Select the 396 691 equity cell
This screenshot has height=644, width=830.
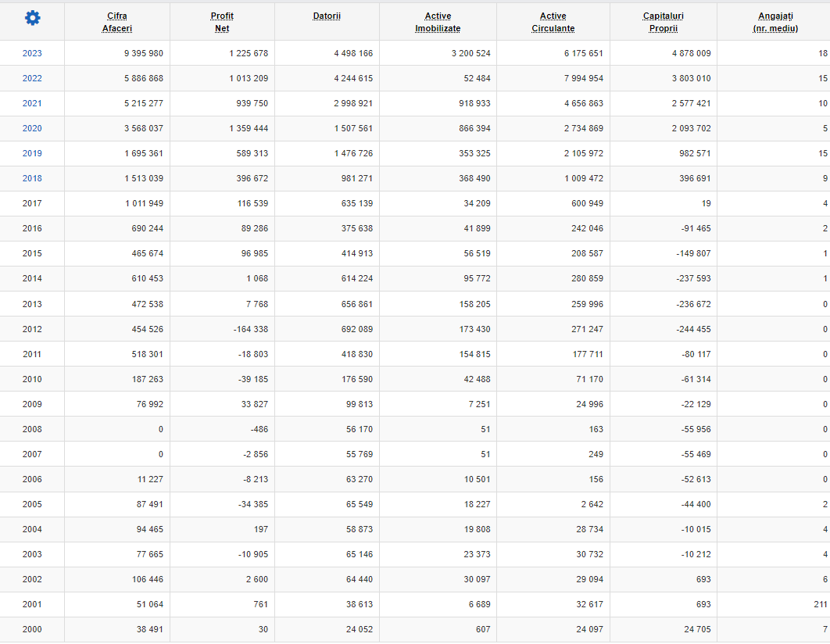tap(664, 178)
